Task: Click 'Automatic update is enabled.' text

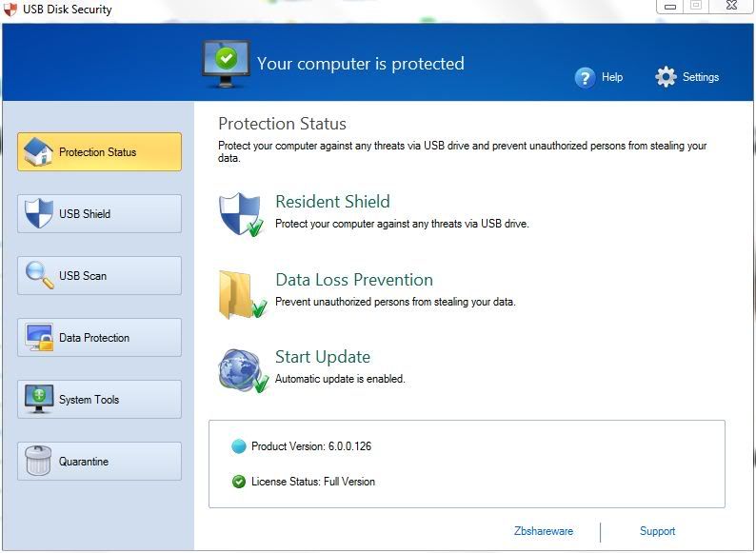Action: click(x=340, y=379)
